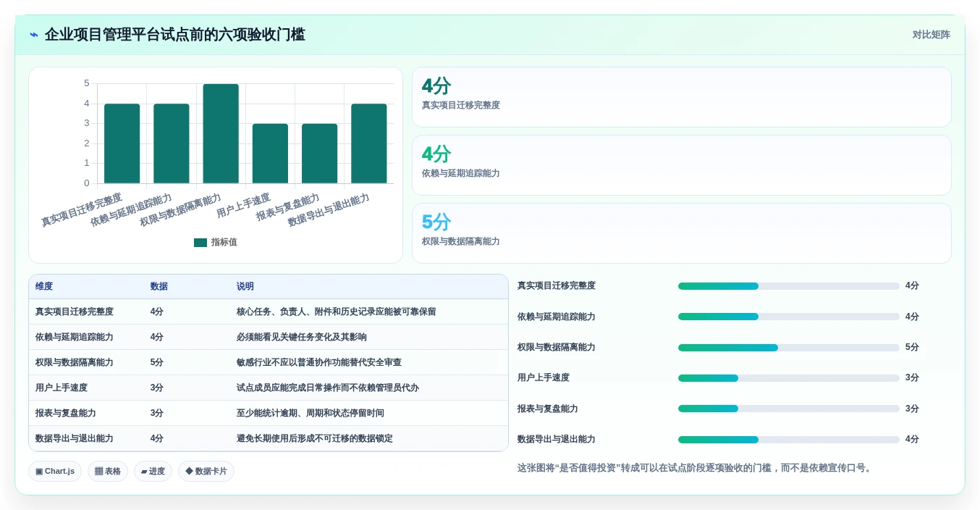Click the 5分 cell in the table
The height and width of the screenshot is (510, 980).
157,362
